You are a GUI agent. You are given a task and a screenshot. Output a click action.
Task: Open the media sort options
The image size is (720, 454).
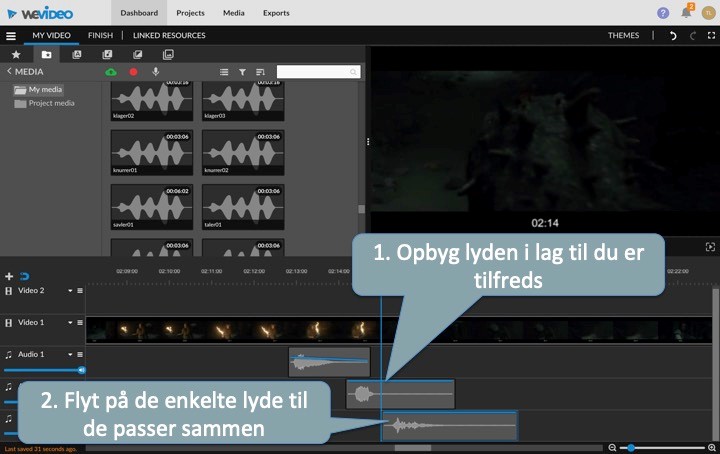click(260, 72)
